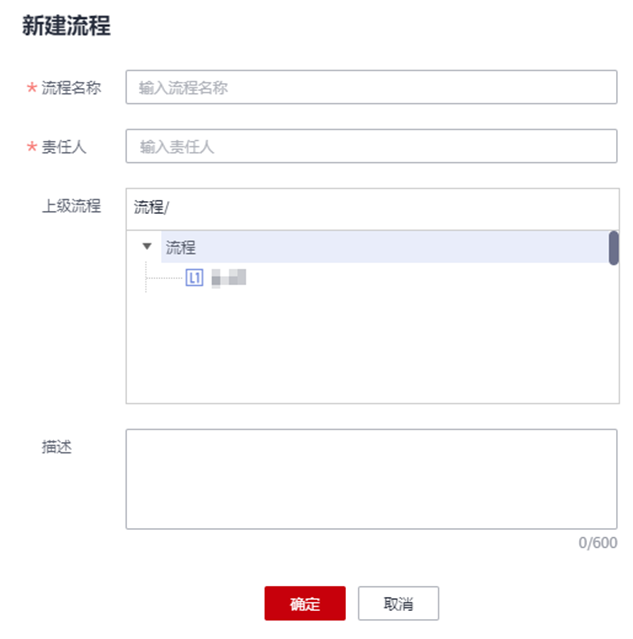633x639 pixels.
Task: Cancel with the 取消 button
Action: click(x=398, y=604)
